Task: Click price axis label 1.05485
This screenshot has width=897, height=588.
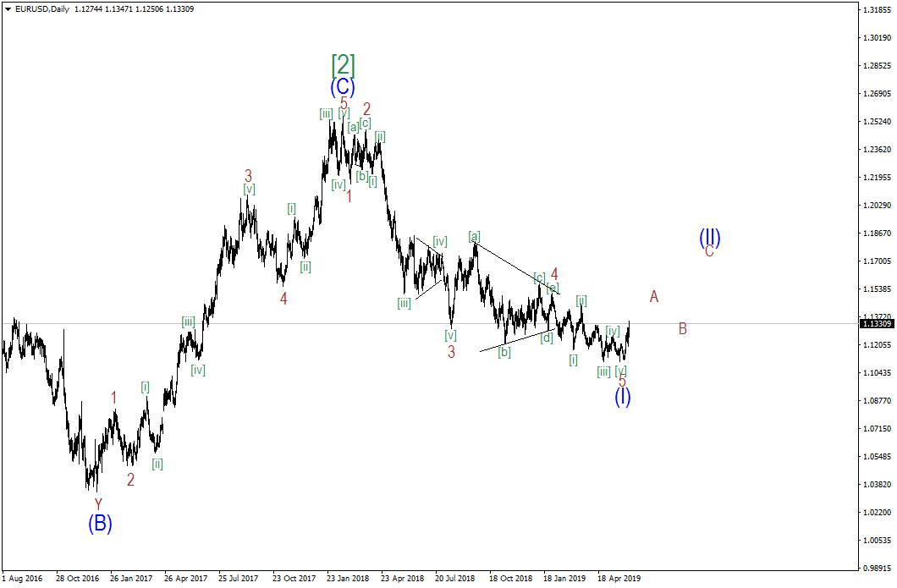Action: [x=877, y=457]
